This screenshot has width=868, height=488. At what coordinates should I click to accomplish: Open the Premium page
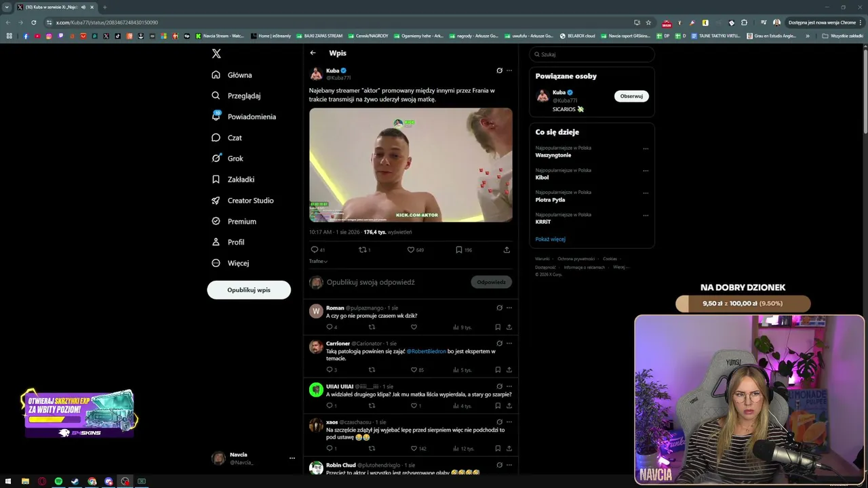tap(234, 222)
